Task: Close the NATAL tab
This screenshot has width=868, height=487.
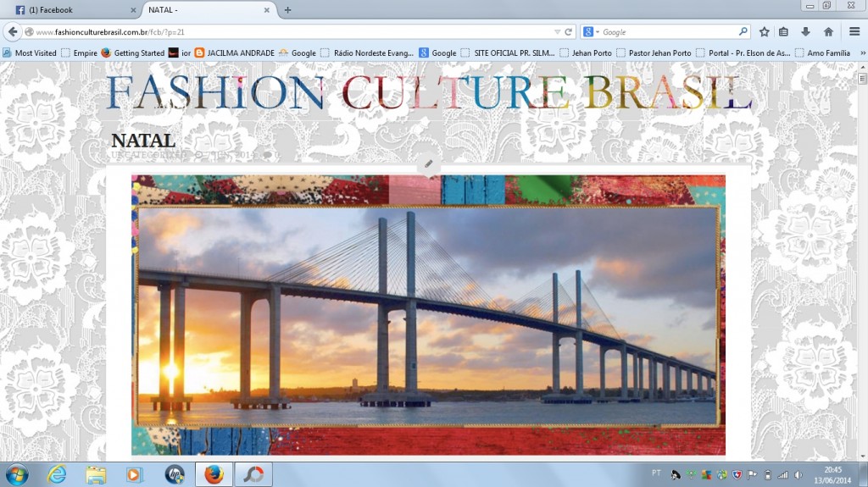Action: coord(267,10)
